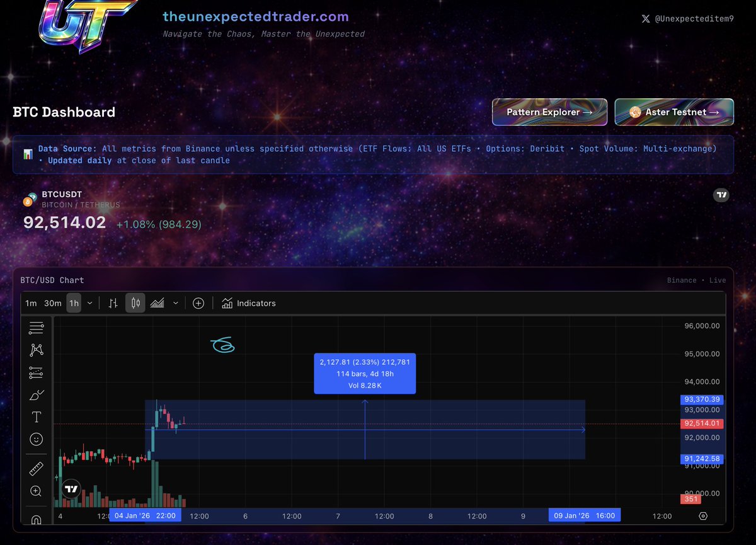Open chart axis settings gear icon
The image size is (756, 545).
click(x=704, y=516)
